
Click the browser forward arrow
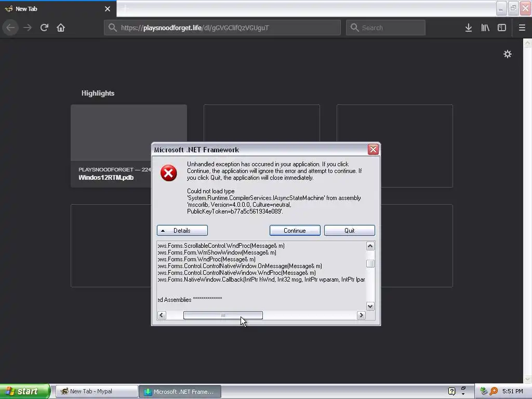coord(28,28)
